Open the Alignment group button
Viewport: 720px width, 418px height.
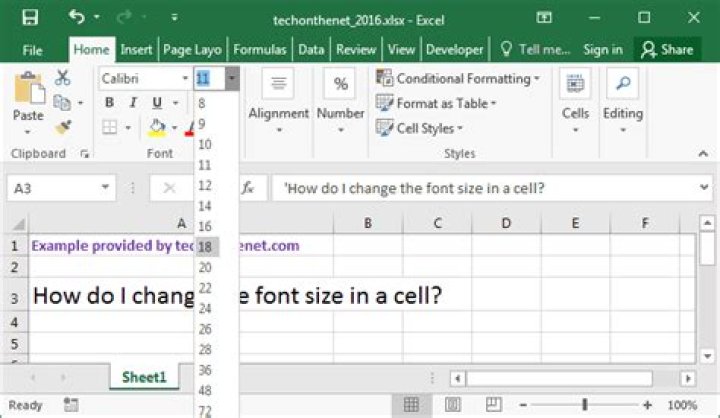tap(278, 101)
